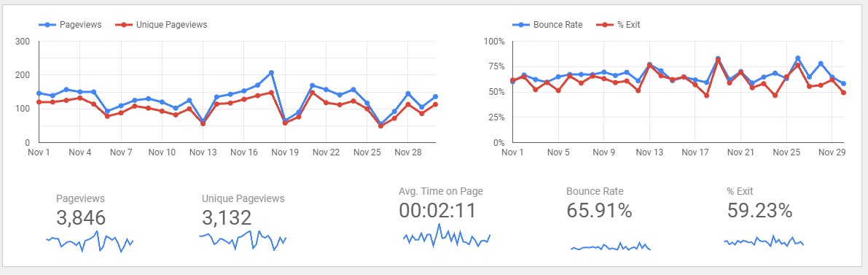
Task: Click the Avg. Time on Page title
Action: coord(441,191)
